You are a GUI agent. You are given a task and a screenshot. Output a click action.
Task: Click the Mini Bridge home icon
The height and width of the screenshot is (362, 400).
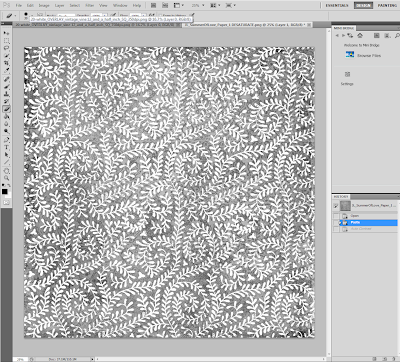[360, 35]
